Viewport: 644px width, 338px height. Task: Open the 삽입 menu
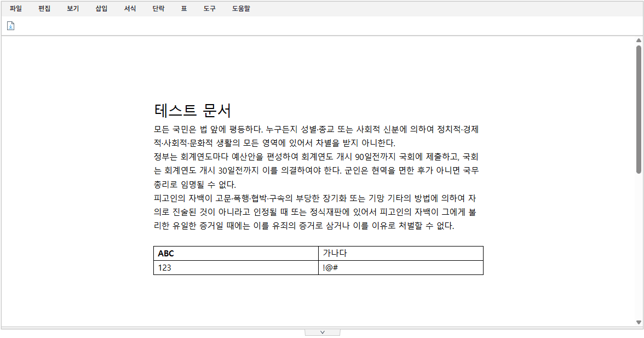coord(101,9)
